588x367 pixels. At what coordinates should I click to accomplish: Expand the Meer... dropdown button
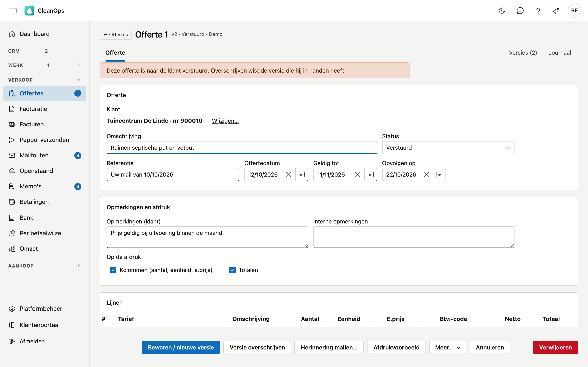(448, 347)
